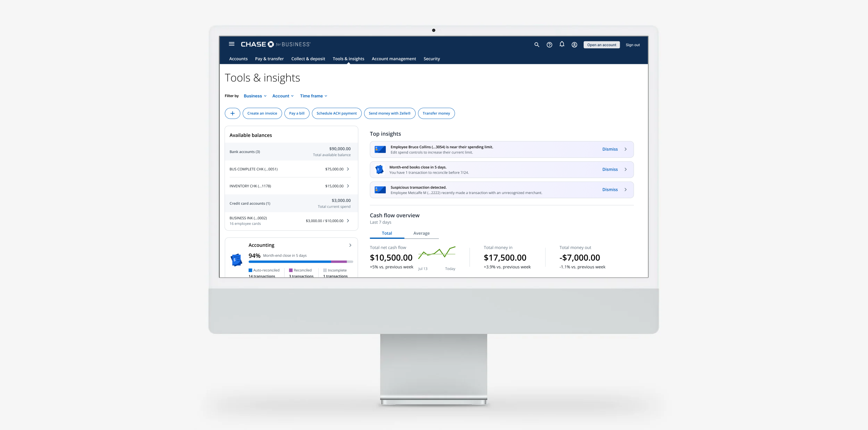This screenshot has height=430, width=868.
Task: Click the search magnifier icon
Action: (537, 45)
